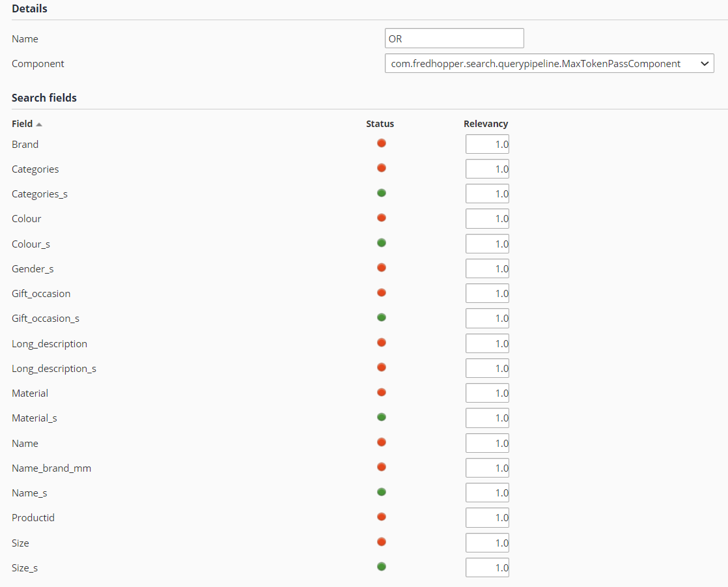Click the Name_brand_mm red status icon
The height and width of the screenshot is (587, 728).
coord(382,467)
